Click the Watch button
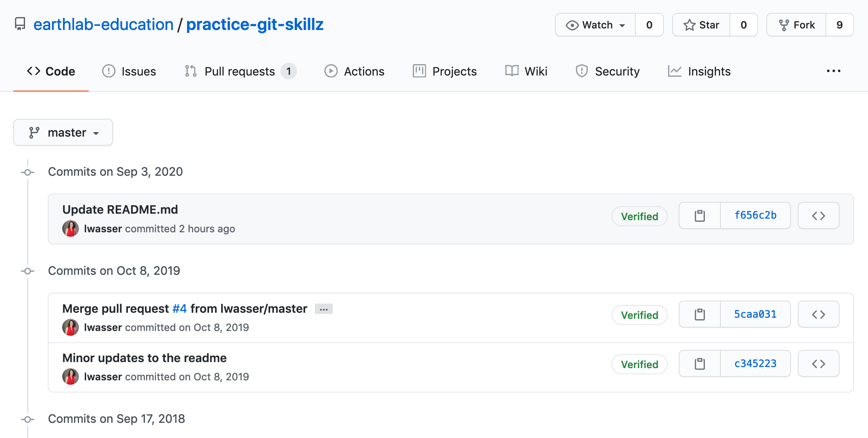This screenshot has height=438, width=868. pyautogui.click(x=595, y=25)
